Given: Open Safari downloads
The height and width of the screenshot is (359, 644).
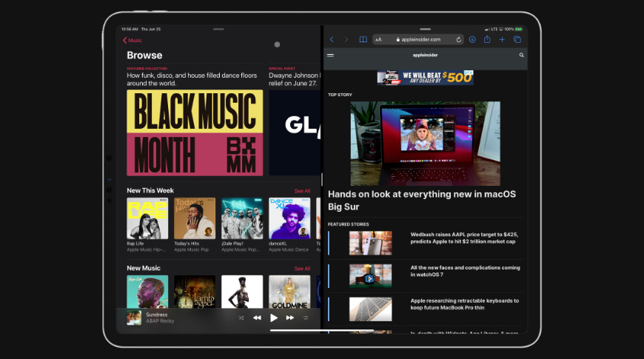Looking at the screenshot, I should (x=472, y=39).
